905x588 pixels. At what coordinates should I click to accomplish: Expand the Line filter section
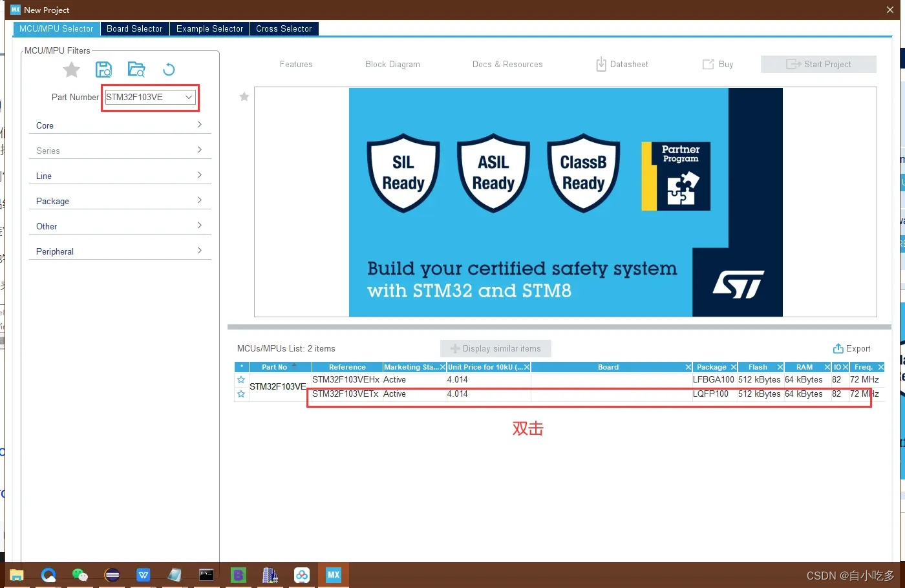[120, 175]
